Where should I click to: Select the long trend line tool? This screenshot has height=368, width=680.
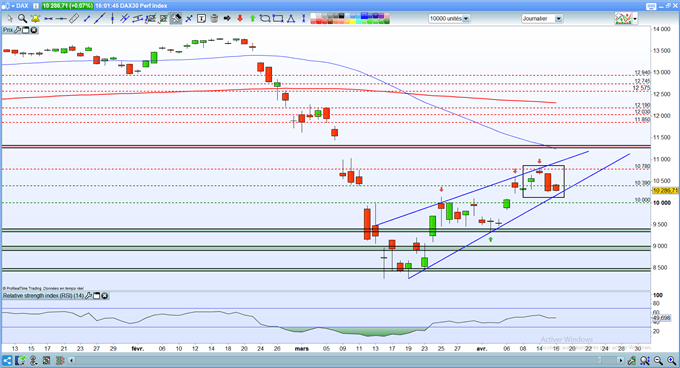pyautogui.click(x=100, y=19)
